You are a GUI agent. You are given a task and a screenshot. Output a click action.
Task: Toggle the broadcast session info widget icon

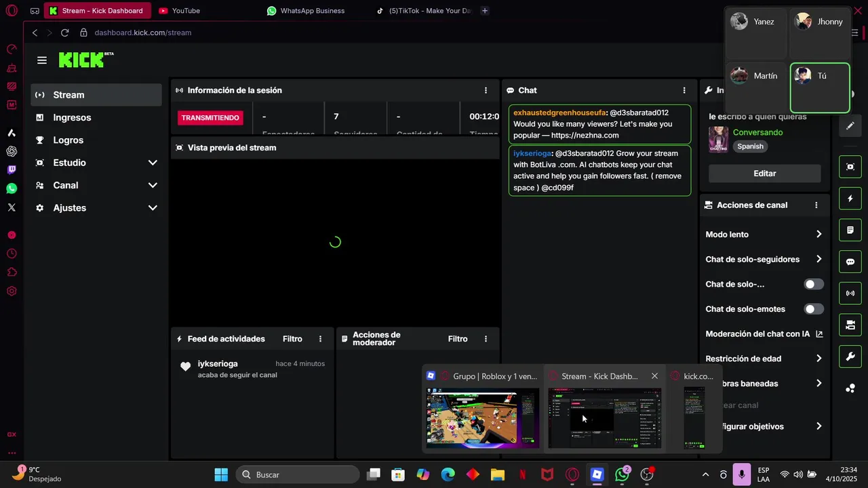tap(850, 293)
